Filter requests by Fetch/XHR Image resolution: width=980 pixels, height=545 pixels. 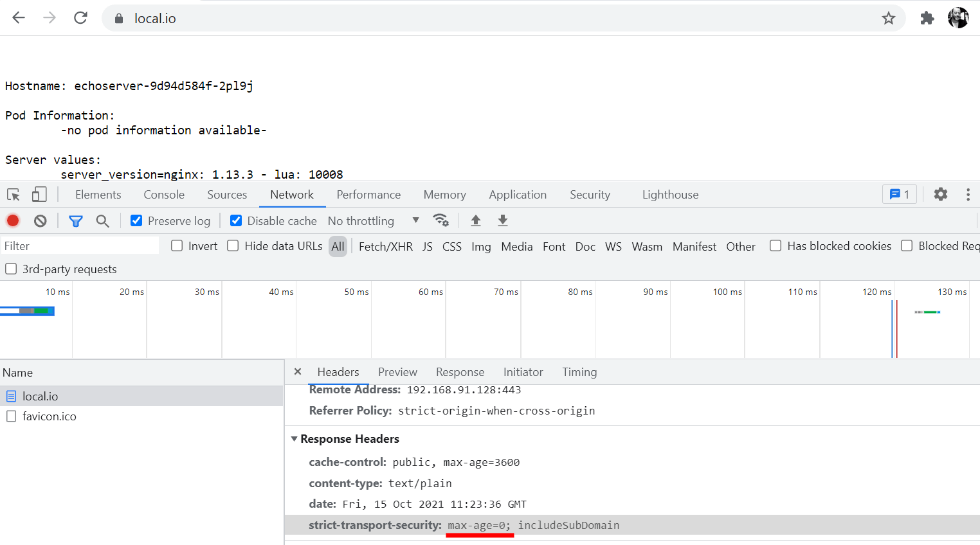pos(386,246)
